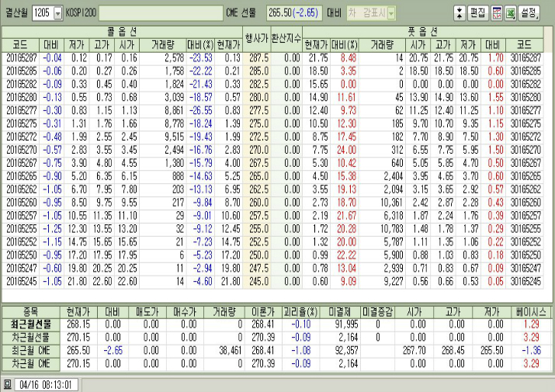Select the 차근월 CME row label

[29, 363]
